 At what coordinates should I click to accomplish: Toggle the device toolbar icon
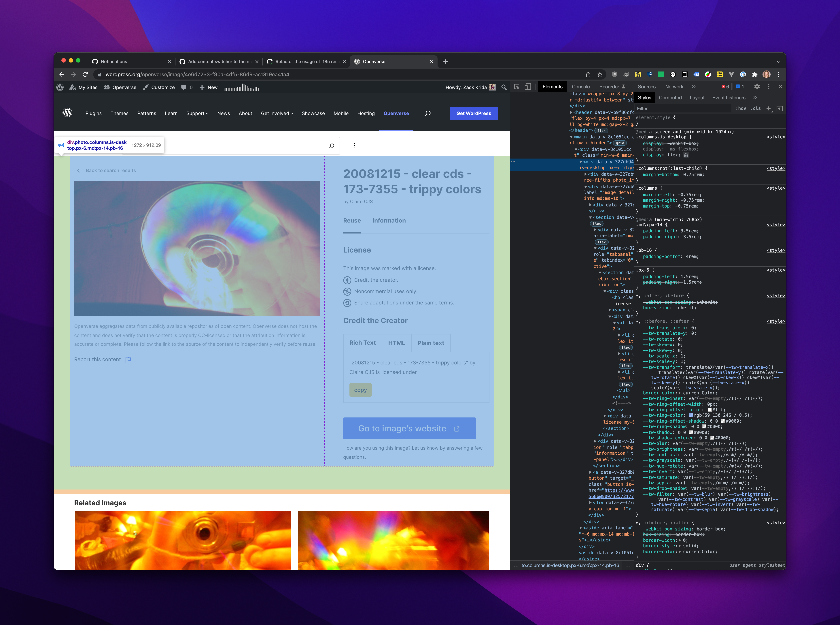click(x=528, y=87)
